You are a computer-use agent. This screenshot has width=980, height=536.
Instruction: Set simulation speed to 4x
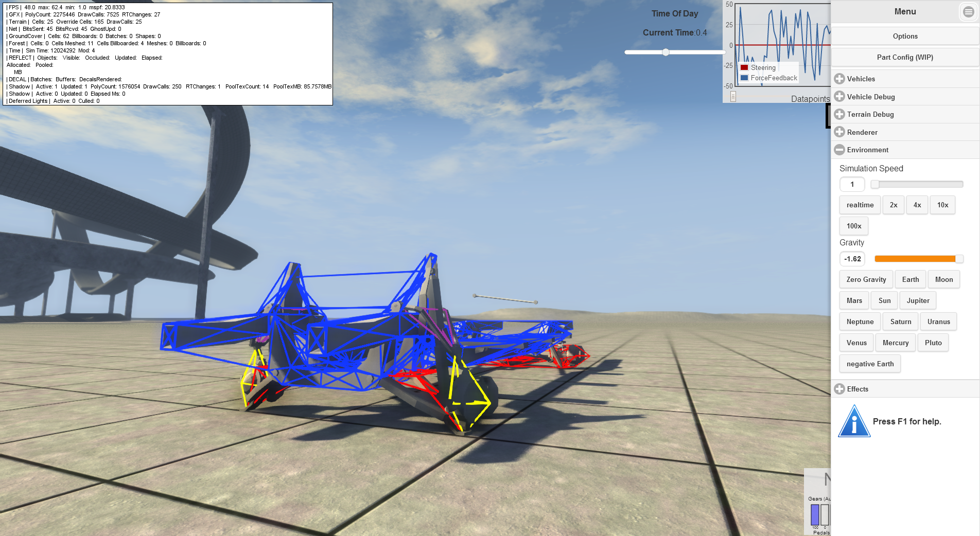917,205
